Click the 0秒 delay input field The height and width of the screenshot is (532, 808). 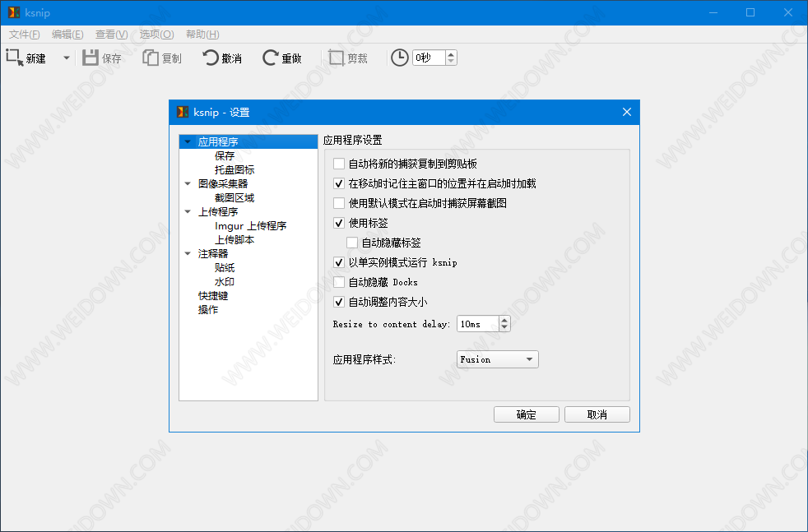pos(429,58)
